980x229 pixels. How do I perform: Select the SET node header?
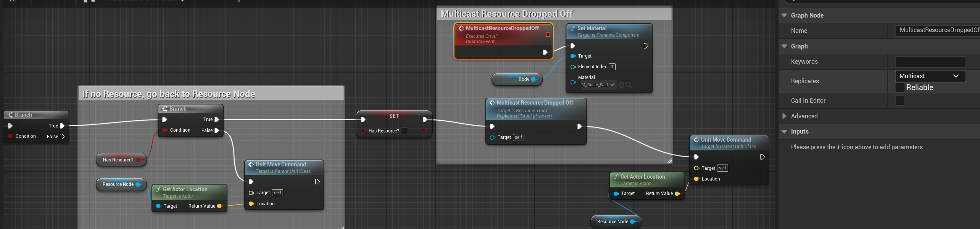394,116
